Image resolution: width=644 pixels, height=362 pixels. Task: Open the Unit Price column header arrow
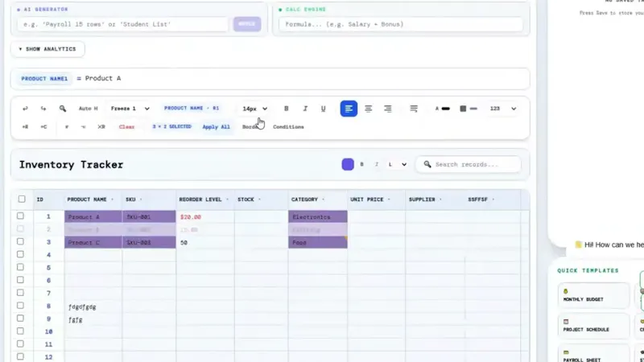click(389, 200)
